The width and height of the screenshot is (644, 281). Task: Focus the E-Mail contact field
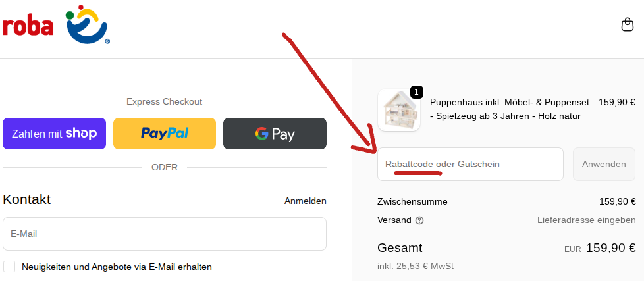(x=165, y=234)
